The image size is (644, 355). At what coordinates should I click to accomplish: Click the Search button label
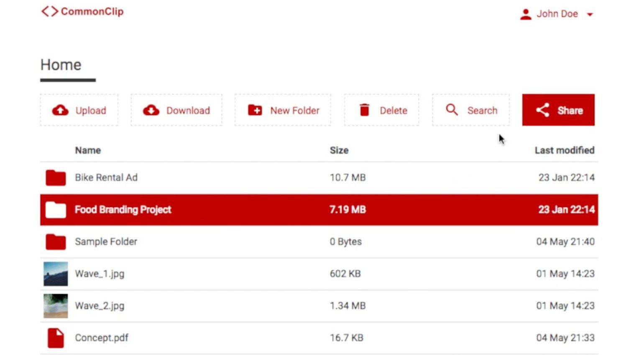coord(482,111)
